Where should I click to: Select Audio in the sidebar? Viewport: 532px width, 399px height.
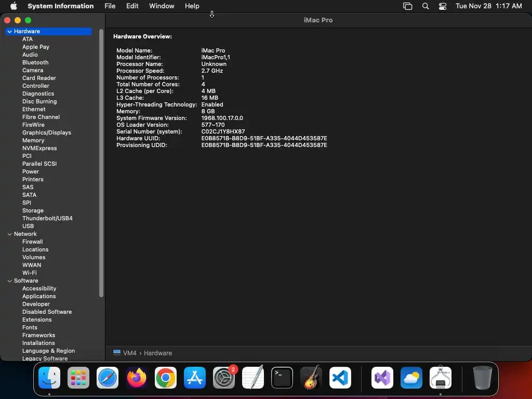pyautogui.click(x=30, y=55)
